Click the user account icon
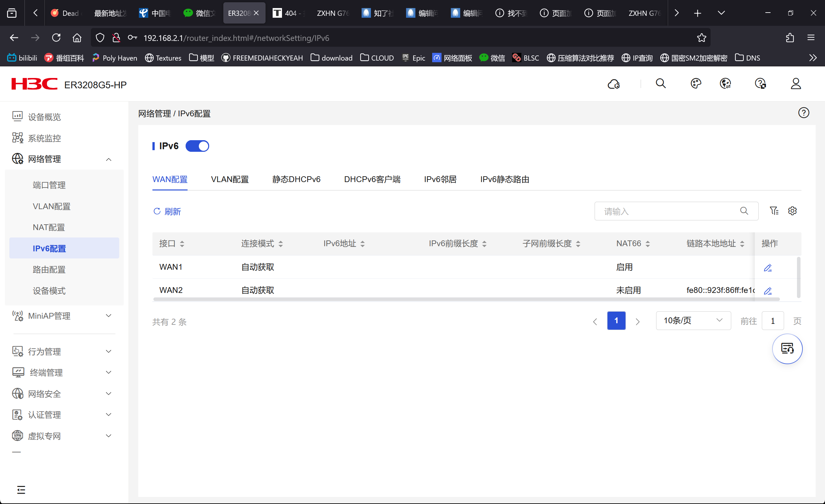This screenshot has height=504, width=825. pos(796,84)
